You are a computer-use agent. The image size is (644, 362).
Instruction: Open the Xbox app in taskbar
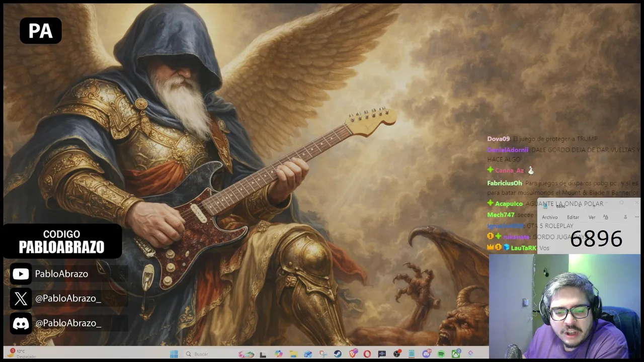pyautogui.click(x=456, y=354)
